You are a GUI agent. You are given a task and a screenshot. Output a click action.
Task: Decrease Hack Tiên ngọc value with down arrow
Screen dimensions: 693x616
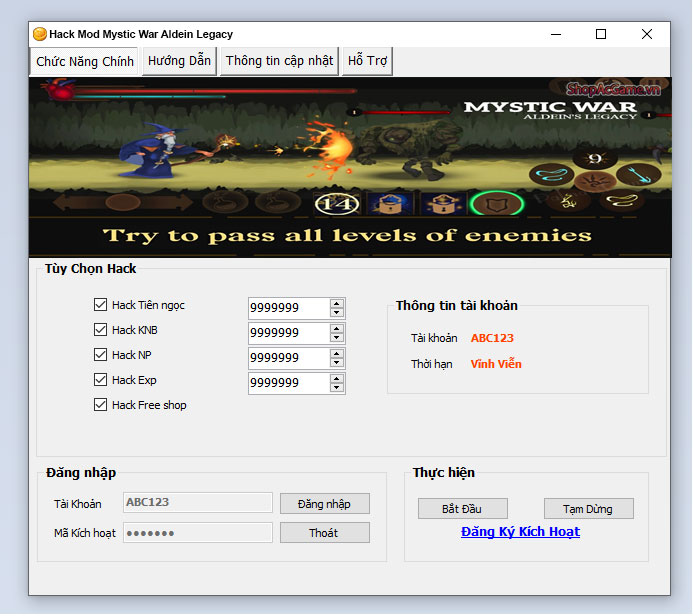click(x=337, y=312)
